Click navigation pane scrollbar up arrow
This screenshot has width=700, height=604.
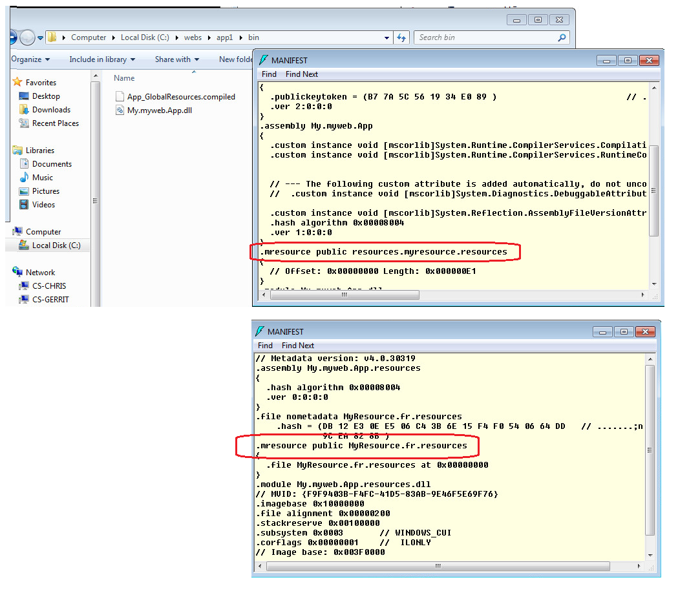pyautogui.click(x=96, y=76)
